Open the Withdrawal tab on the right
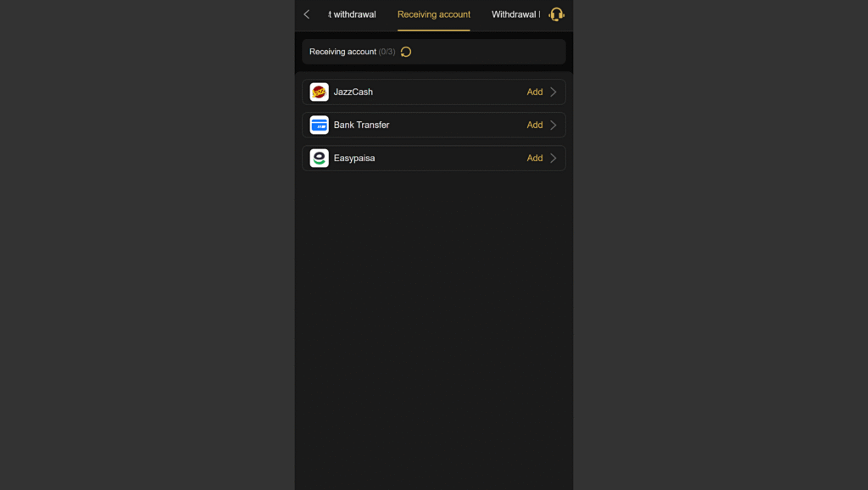 pyautogui.click(x=516, y=14)
